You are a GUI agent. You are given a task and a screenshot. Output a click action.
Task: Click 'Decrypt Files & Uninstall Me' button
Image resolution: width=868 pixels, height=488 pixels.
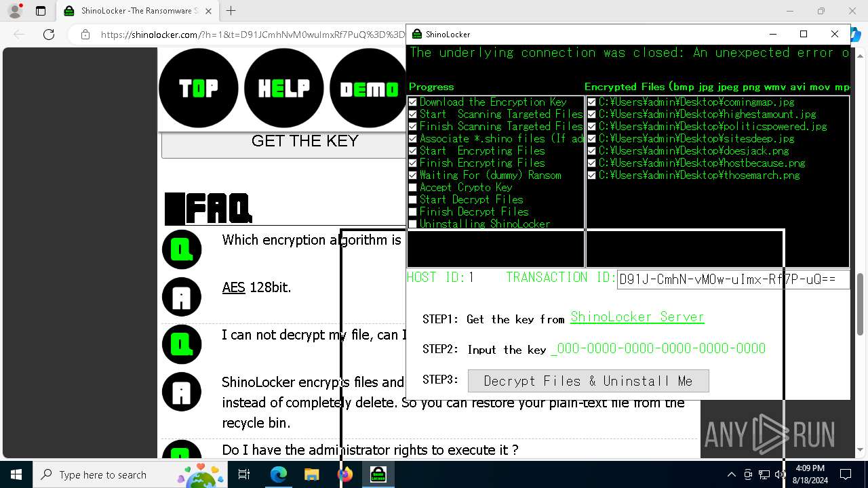(x=588, y=381)
